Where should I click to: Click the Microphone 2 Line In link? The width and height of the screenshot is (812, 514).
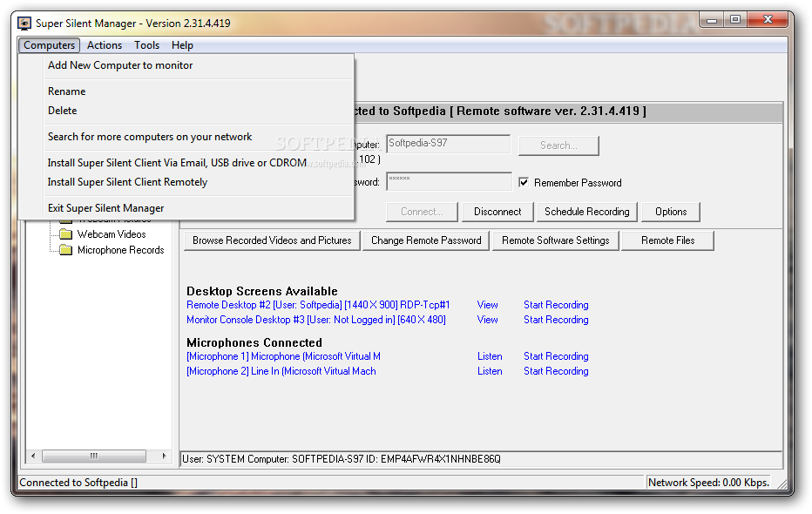[281, 371]
